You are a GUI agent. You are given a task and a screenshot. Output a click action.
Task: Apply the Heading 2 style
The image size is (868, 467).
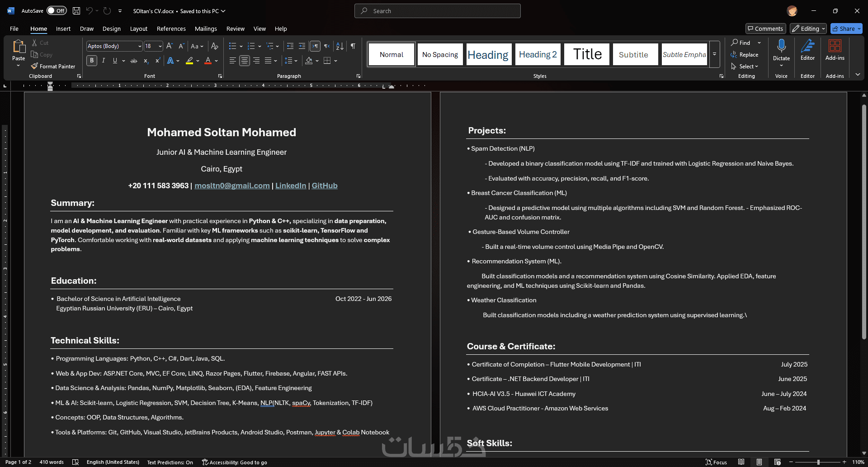pos(538,54)
